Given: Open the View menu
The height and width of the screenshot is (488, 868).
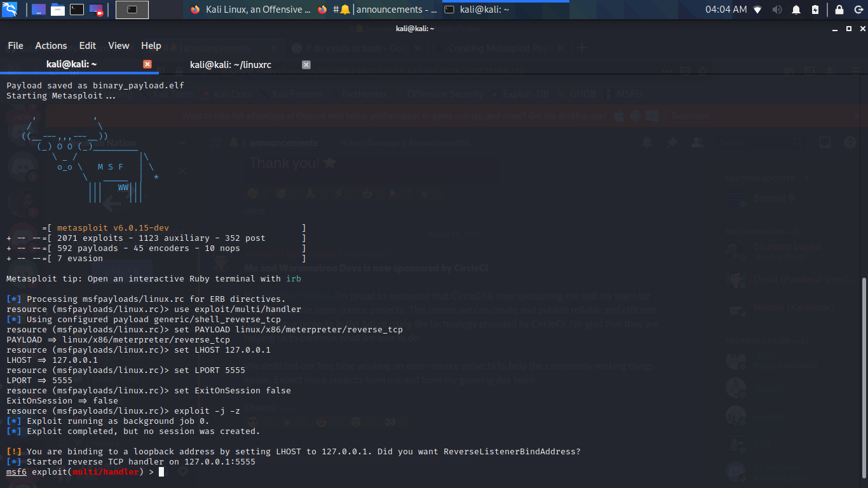Looking at the screenshot, I should 119,46.
